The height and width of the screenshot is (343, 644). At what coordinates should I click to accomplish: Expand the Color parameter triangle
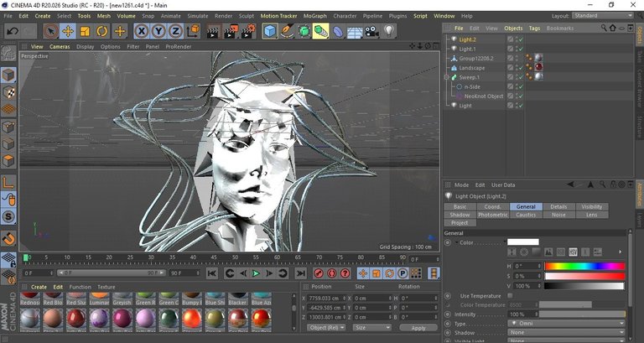[x=457, y=242]
